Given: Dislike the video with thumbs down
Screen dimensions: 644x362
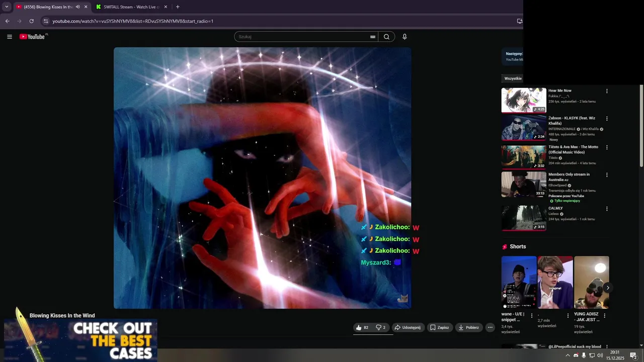Looking at the screenshot, I should click(381, 327).
